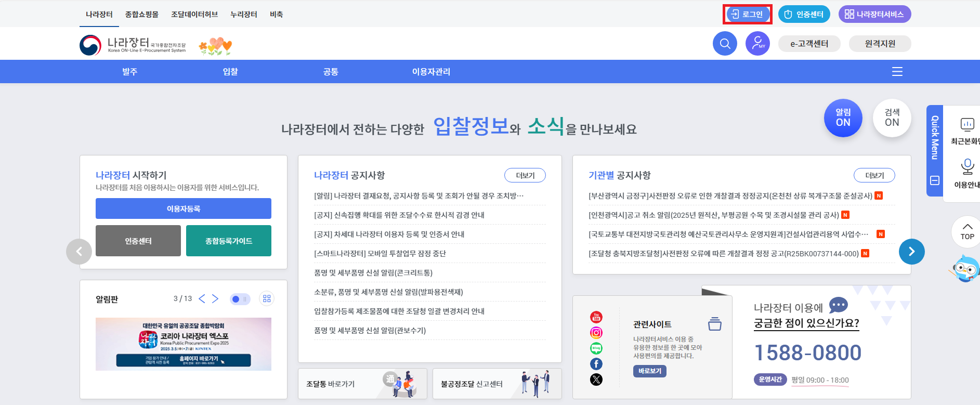Click the TOP scroll-up button

coord(967,232)
